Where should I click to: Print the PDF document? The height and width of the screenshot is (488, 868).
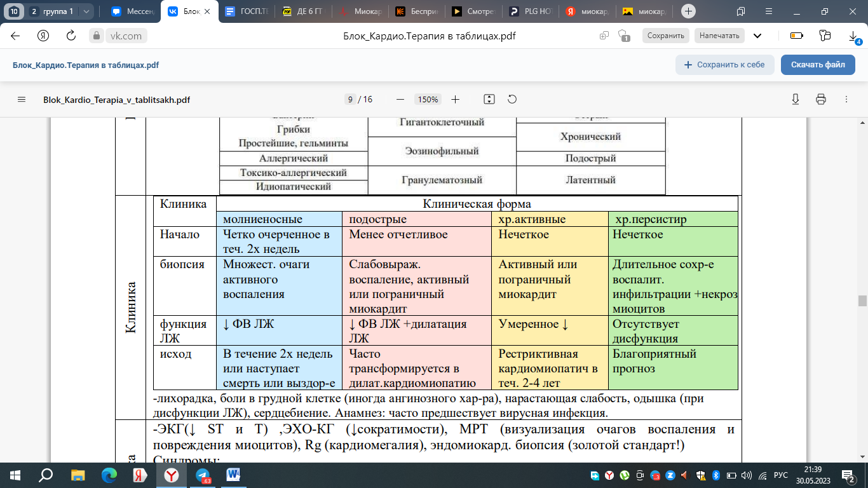tap(820, 100)
